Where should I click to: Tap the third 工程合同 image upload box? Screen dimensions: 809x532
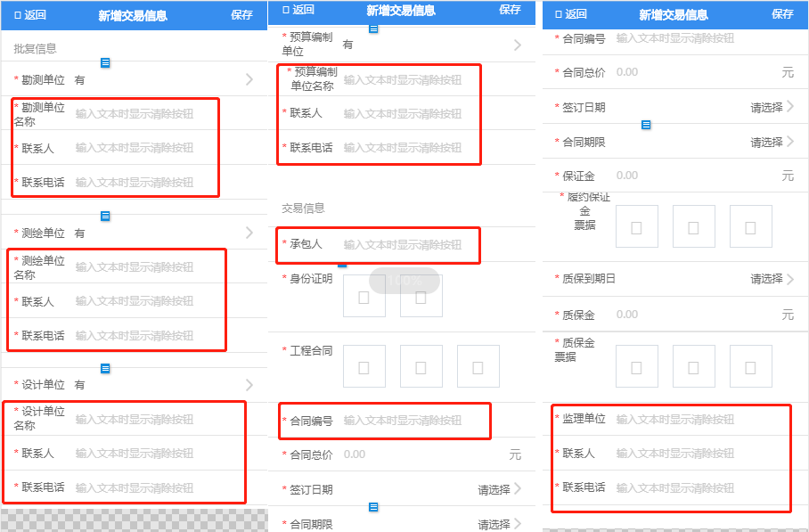(478, 366)
